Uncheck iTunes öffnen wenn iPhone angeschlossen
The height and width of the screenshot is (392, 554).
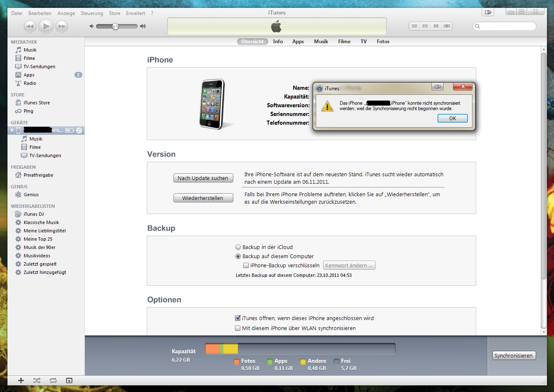click(238, 318)
